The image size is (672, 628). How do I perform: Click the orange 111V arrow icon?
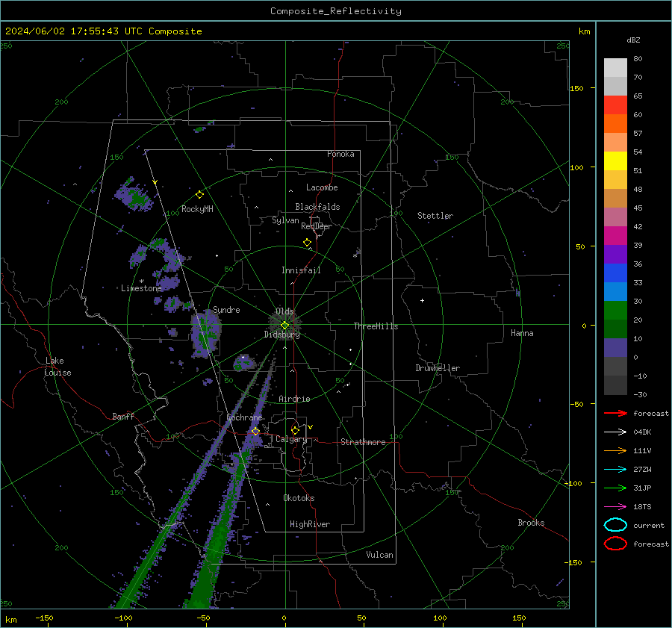click(615, 450)
